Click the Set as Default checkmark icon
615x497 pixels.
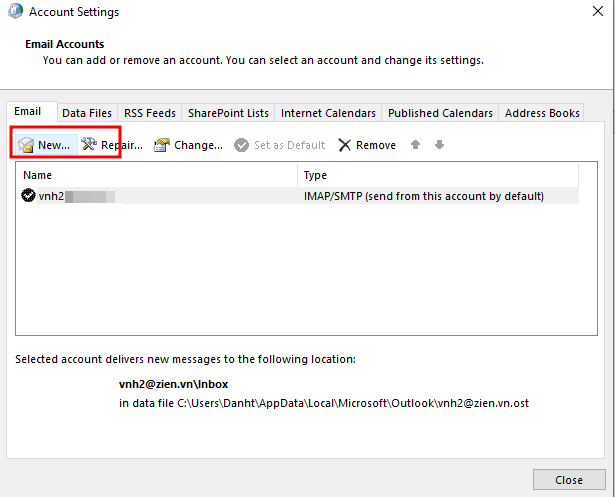(241, 145)
